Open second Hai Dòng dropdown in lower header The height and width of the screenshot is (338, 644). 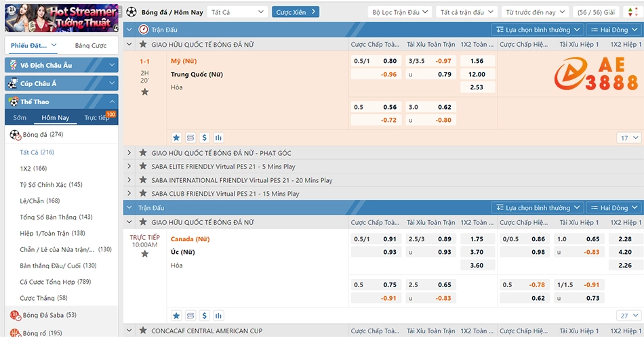tap(614, 207)
